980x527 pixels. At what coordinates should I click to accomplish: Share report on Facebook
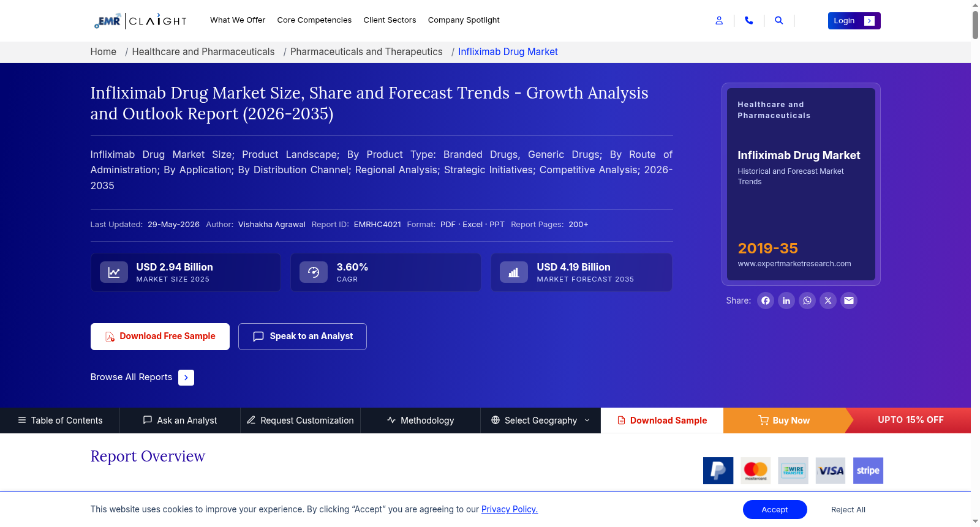click(x=766, y=301)
